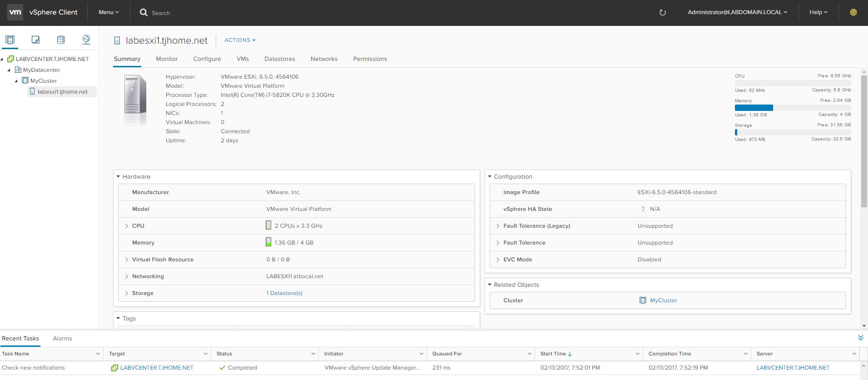
Task: Select labesxi1.tjhome.net in the inventory tree
Action: point(63,92)
